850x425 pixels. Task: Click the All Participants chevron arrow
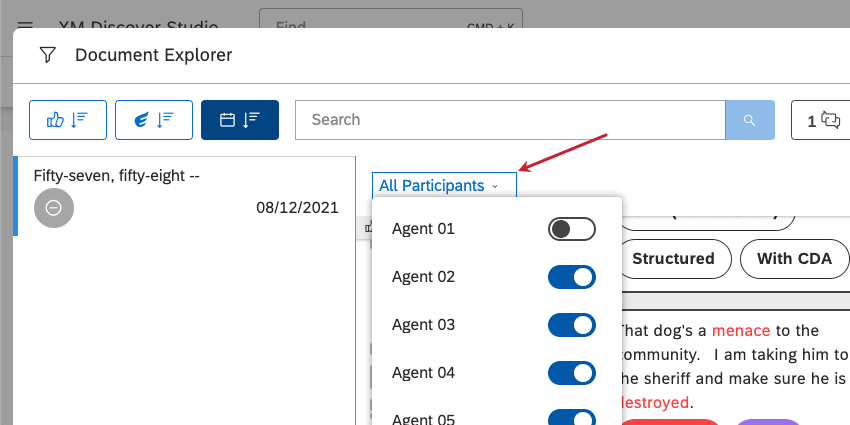click(494, 186)
